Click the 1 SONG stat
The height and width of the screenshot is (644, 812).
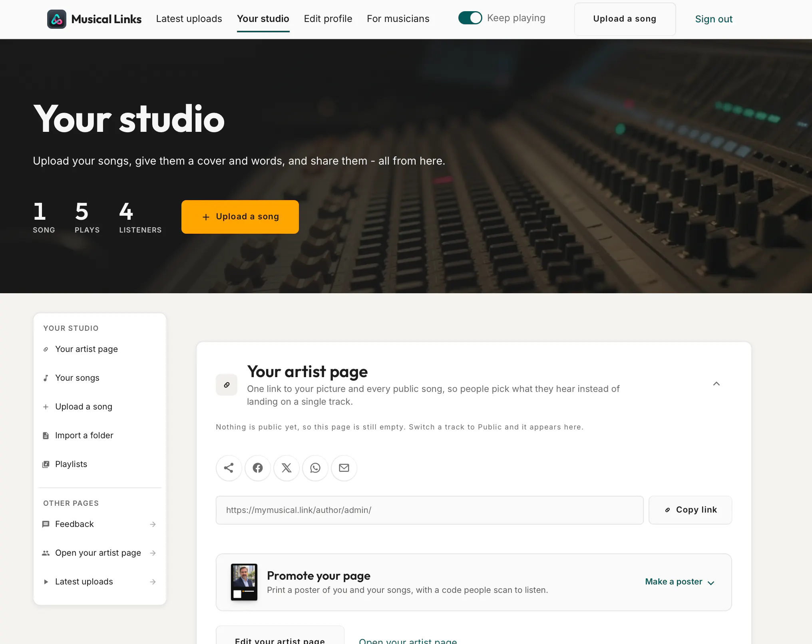click(x=44, y=217)
